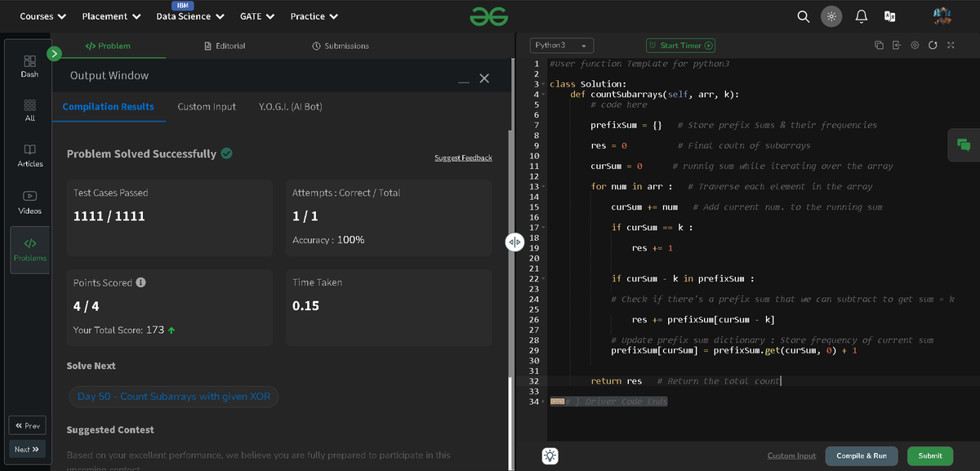Open the search magnifier icon
Viewport: 980px width, 471px height.
(804, 16)
